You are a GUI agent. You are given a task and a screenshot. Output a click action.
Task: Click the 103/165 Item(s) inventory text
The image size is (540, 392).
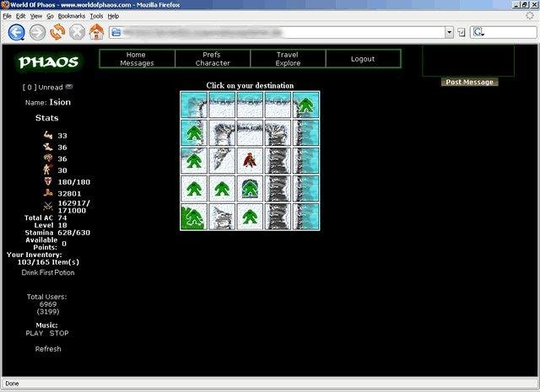[x=48, y=262]
